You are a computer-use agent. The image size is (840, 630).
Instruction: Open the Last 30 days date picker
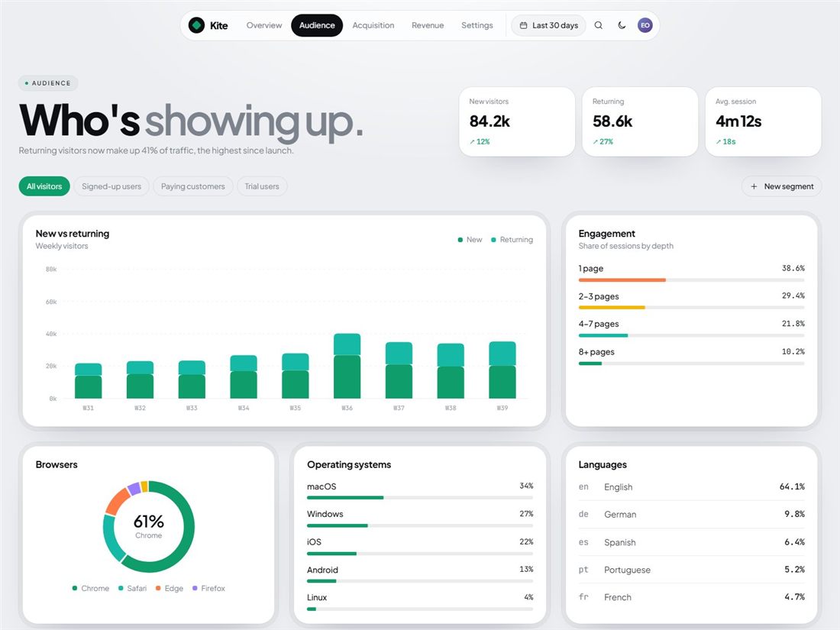548,25
